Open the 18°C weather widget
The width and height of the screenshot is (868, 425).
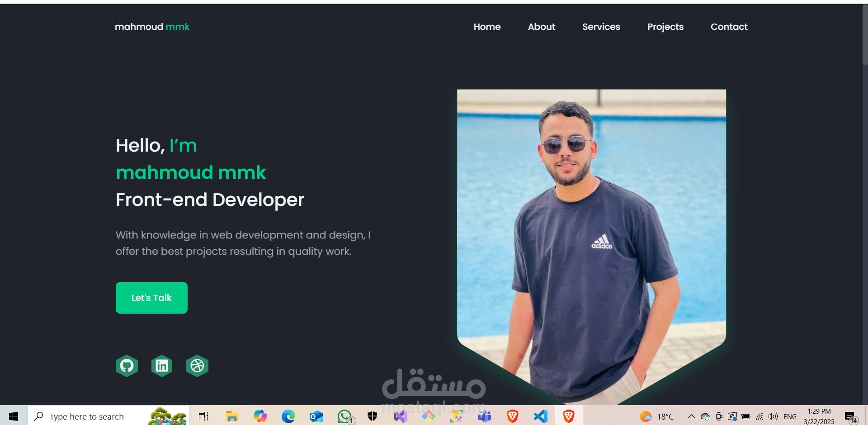pyautogui.click(x=656, y=416)
